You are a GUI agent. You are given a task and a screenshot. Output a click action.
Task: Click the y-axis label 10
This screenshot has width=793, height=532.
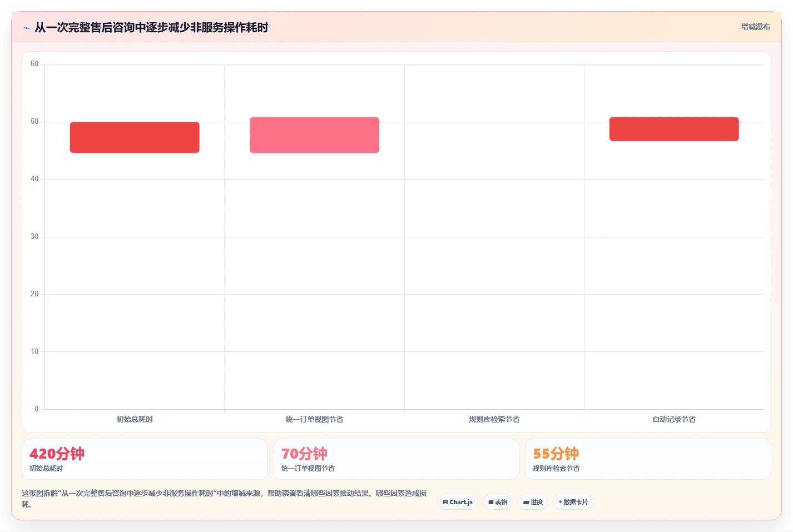34,352
